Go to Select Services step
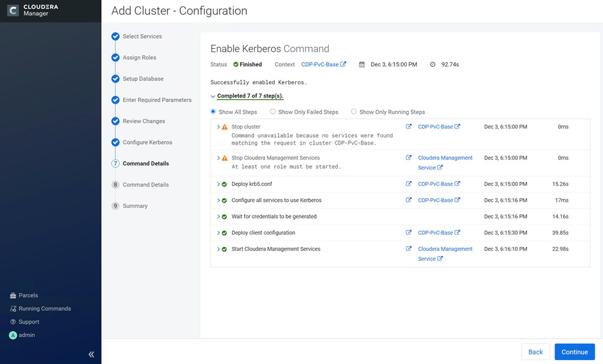 (x=142, y=36)
